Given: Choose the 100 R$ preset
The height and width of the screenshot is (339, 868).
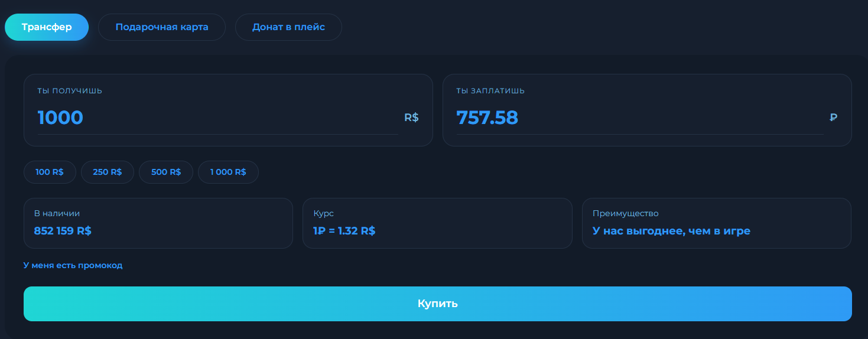Looking at the screenshot, I should [50, 172].
